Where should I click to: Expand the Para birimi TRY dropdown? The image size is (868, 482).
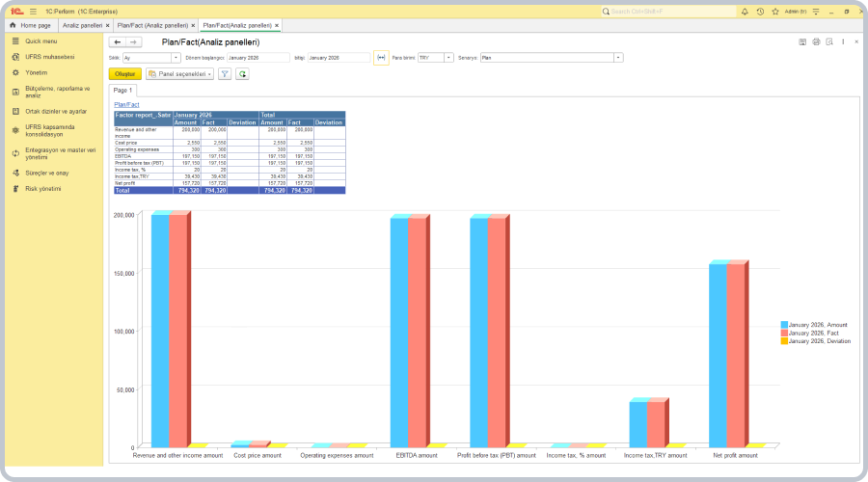[x=448, y=58]
